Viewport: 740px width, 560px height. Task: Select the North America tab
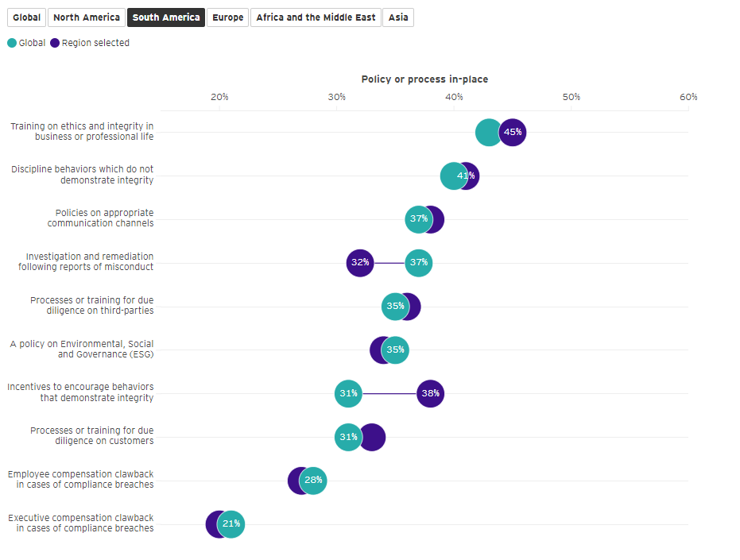pos(87,17)
